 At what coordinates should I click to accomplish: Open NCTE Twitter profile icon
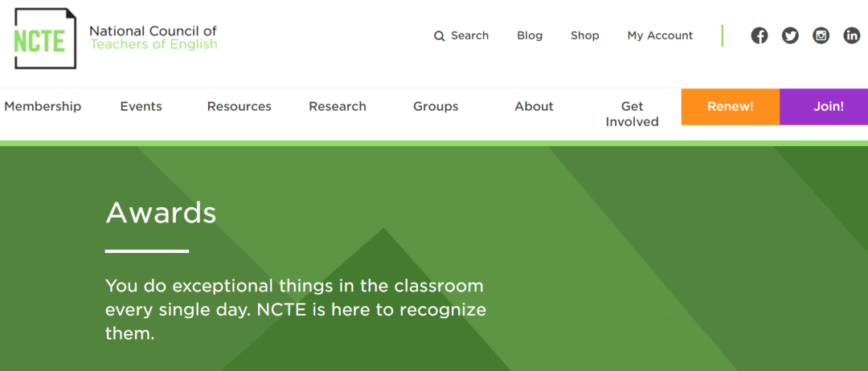click(x=790, y=35)
